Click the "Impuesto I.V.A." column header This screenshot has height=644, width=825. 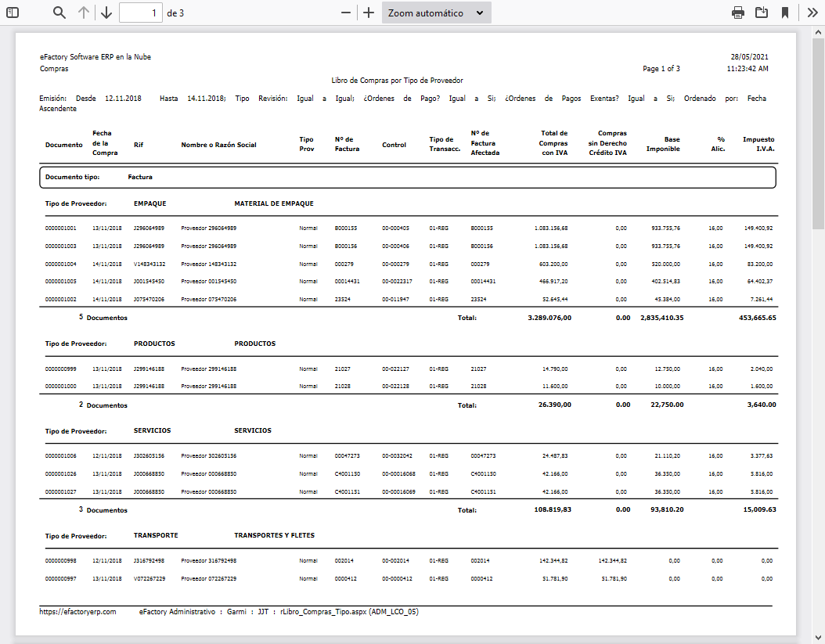(x=758, y=144)
